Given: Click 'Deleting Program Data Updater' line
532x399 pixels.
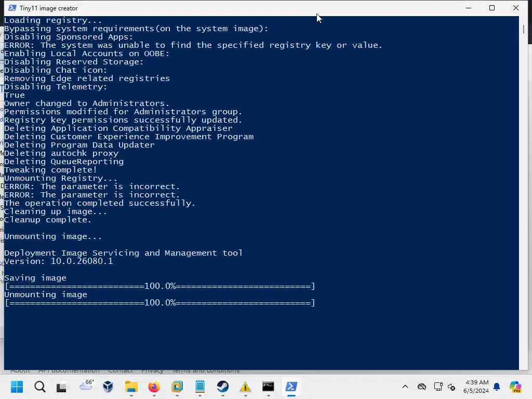Looking at the screenshot, I should point(79,145).
